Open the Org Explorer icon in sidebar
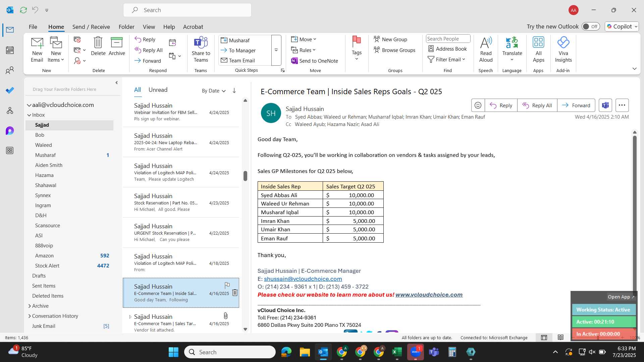Viewport: 644px width, 362px height. pyautogui.click(x=10, y=111)
